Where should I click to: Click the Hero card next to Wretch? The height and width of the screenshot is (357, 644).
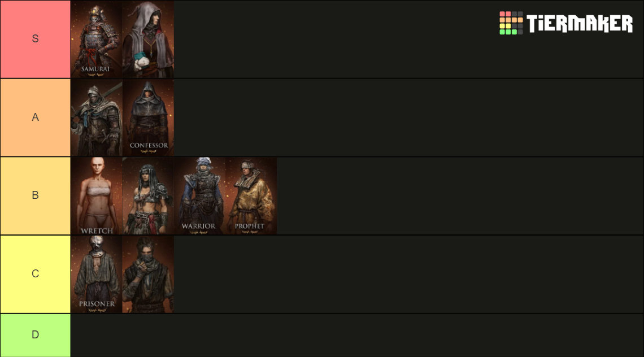click(148, 196)
